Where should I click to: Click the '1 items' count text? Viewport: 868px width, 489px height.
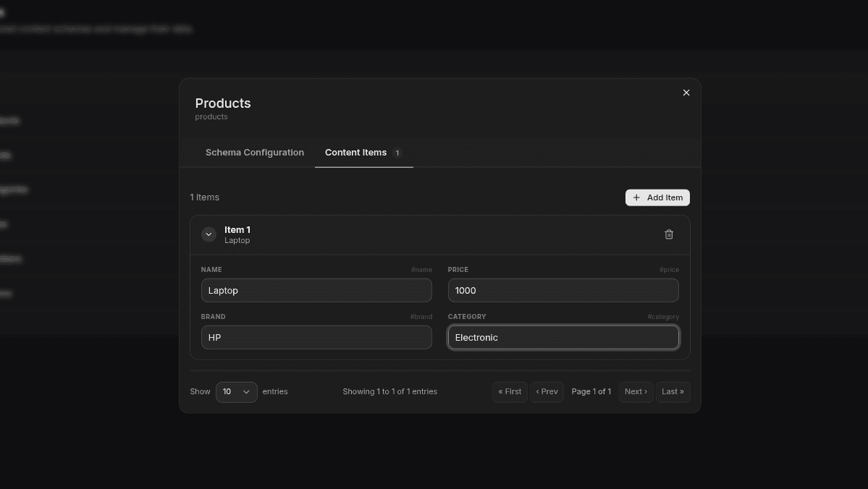click(x=205, y=197)
